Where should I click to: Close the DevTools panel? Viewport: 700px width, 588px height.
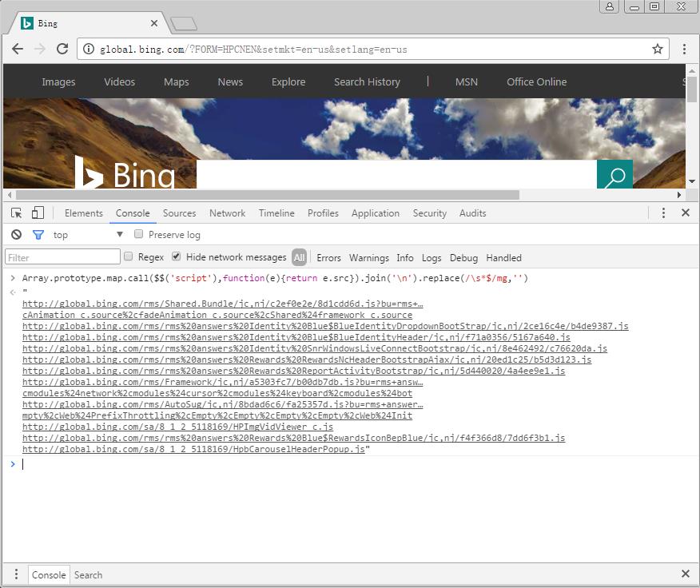pos(686,213)
